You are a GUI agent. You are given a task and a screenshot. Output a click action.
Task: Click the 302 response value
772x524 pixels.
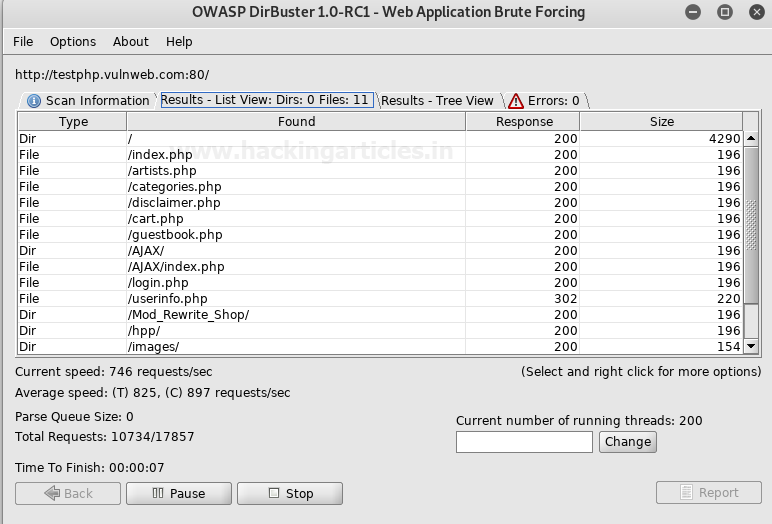(565, 299)
